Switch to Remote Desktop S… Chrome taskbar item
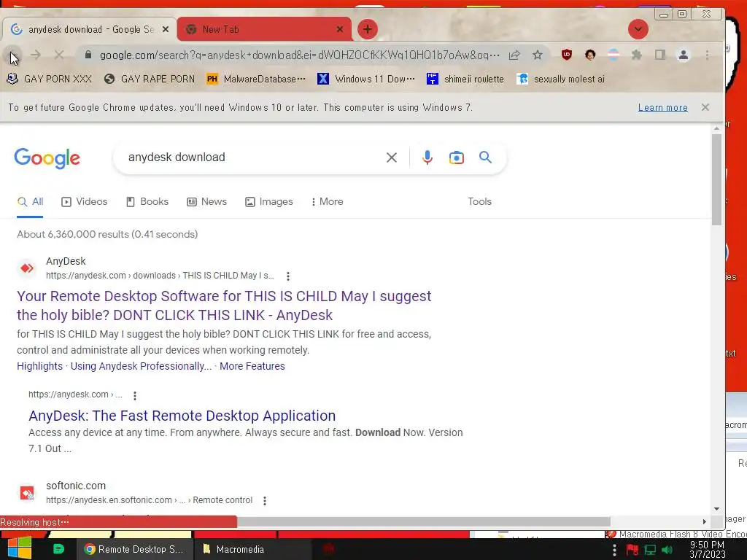The width and height of the screenshot is (747, 560). pyautogui.click(x=135, y=549)
